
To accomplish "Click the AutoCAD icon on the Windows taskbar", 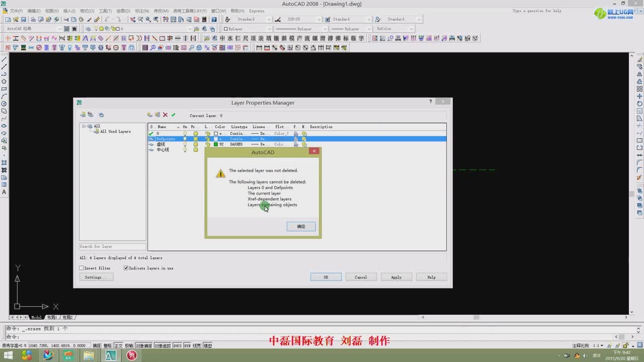I will (110, 355).
